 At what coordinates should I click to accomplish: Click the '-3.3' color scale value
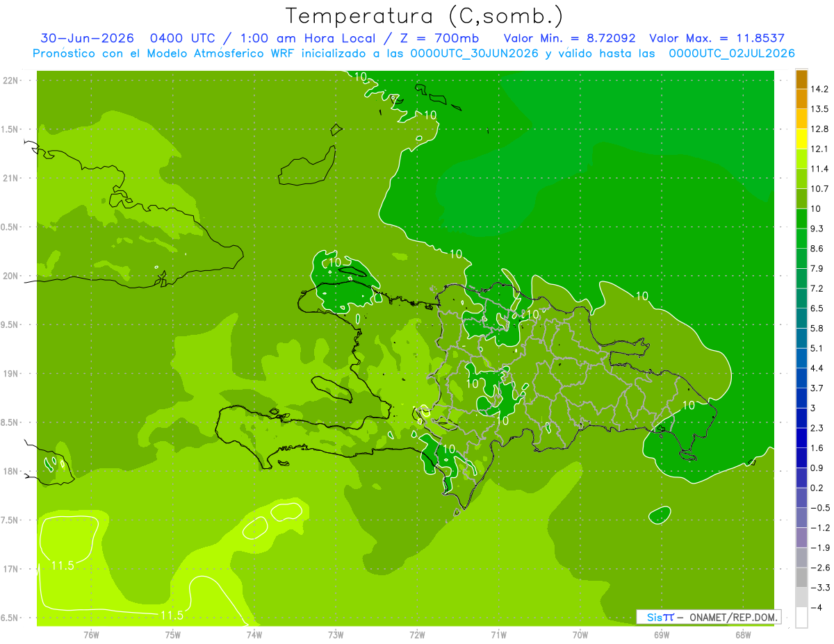pyautogui.click(x=820, y=588)
